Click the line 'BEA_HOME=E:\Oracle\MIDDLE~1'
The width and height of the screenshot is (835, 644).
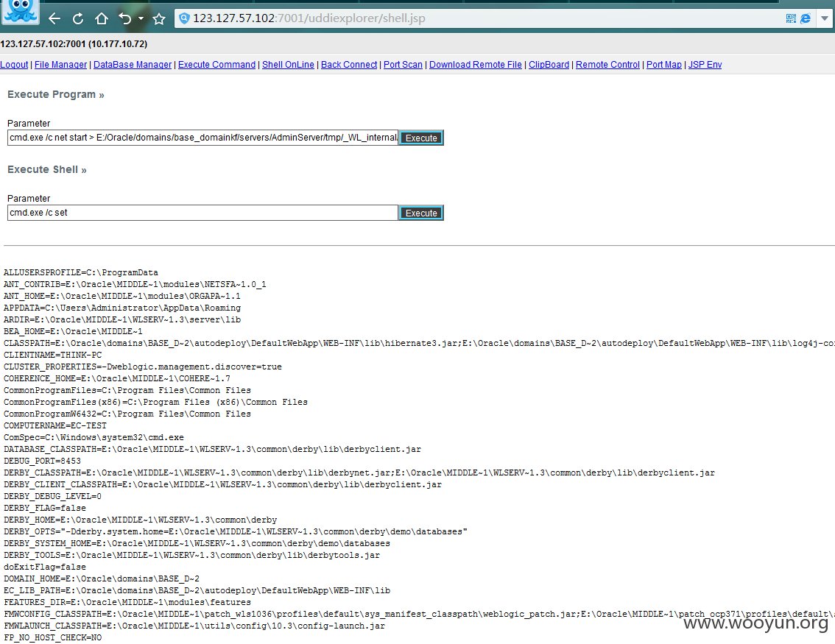tap(73, 332)
